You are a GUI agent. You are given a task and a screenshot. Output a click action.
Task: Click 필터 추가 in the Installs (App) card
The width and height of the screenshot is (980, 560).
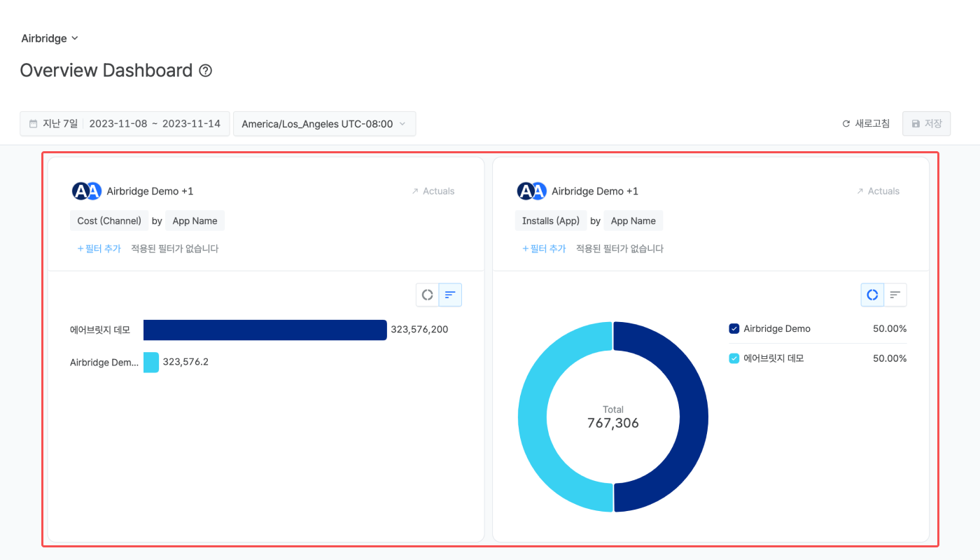544,248
